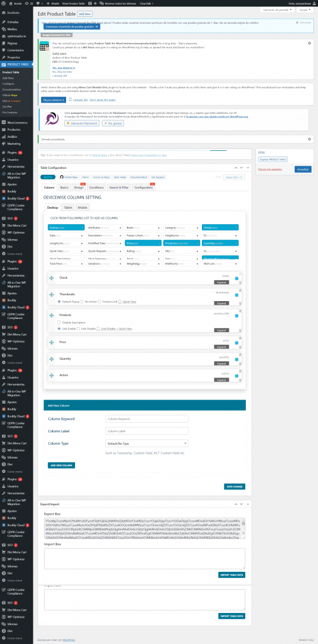Click the Marketing megaphone icon
This screenshot has height=644, width=318.
(4, 144)
